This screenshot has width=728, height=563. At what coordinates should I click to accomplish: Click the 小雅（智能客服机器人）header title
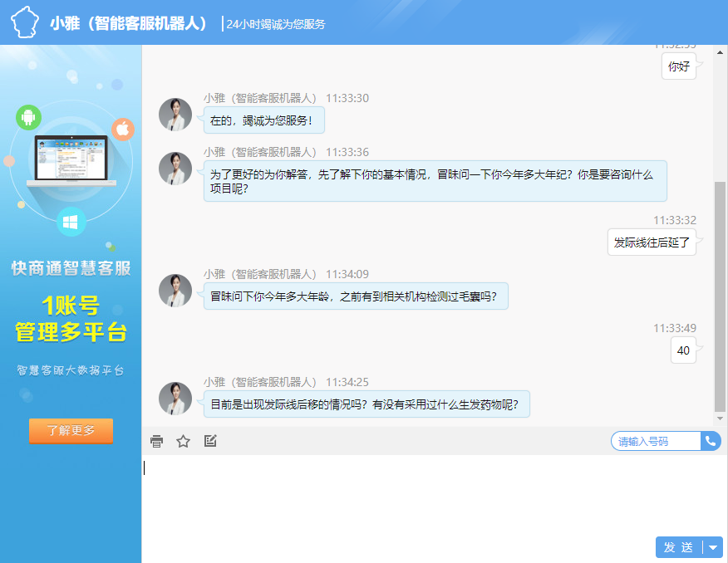tap(129, 23)
